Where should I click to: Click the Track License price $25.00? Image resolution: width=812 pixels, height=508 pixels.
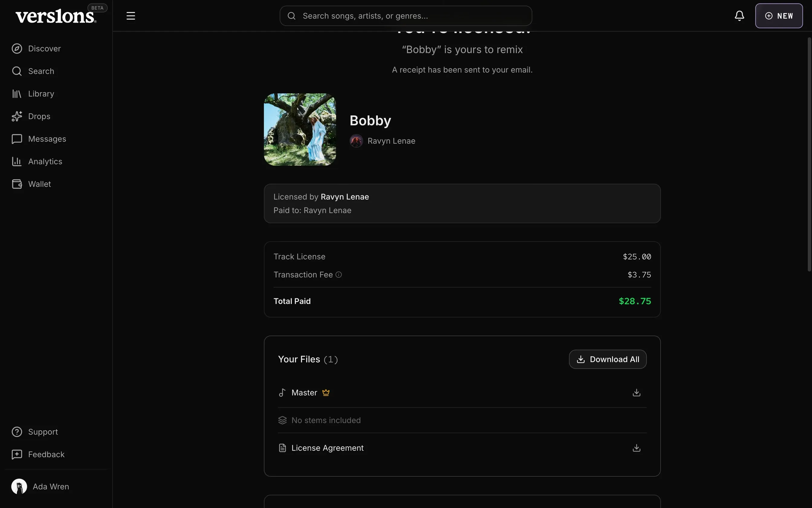pos(637,257)
